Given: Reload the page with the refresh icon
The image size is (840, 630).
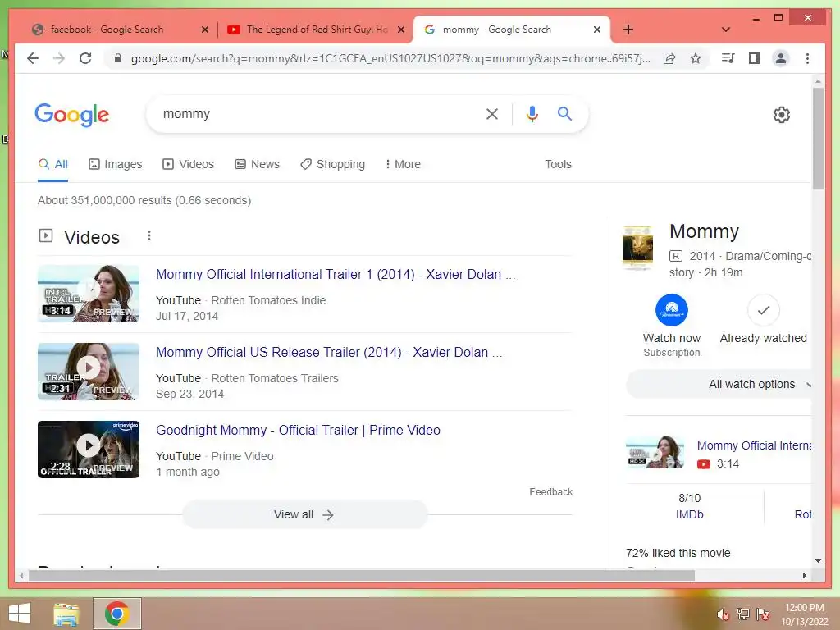Looking at the screenshot, I should click(x=85, y=58).
